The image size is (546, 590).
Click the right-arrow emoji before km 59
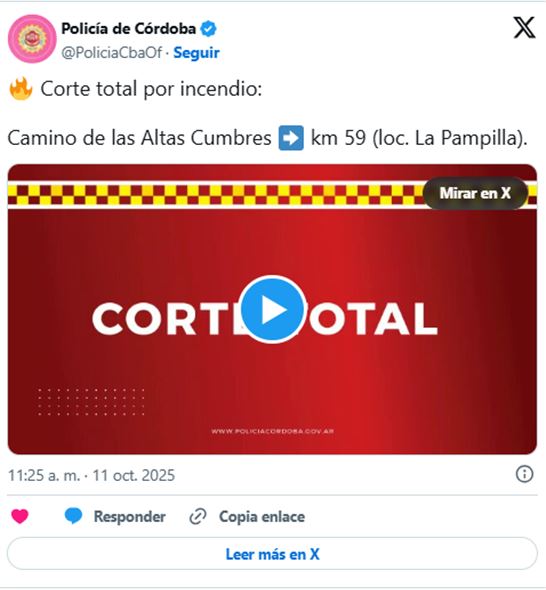pos(291,138)
